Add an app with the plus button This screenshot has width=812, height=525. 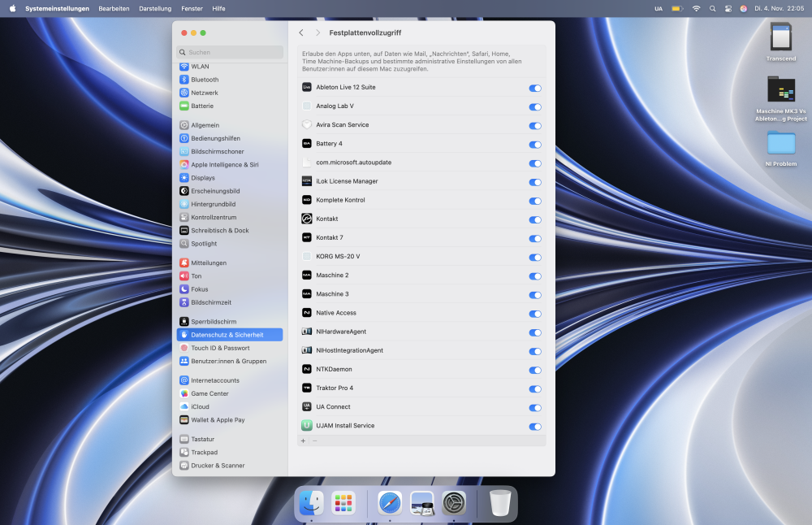coord(303,440)
